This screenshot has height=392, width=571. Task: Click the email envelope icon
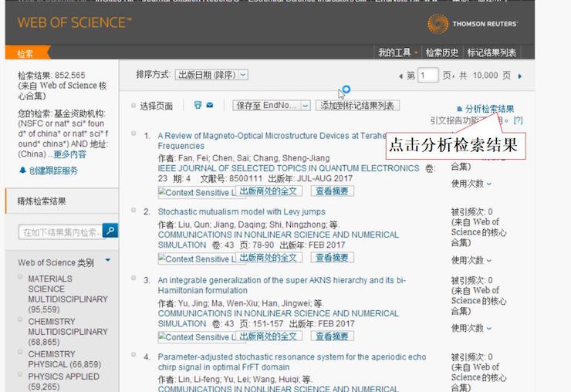click(209, 105)
